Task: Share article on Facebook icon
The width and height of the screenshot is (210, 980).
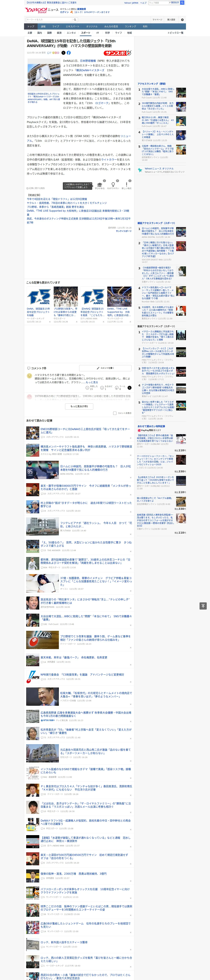Action: (x=69, y=53)
